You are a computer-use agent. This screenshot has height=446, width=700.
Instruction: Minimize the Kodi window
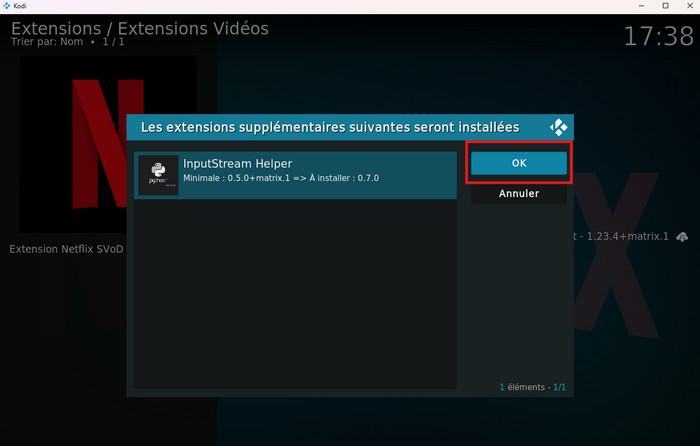(x=642, y=6)
